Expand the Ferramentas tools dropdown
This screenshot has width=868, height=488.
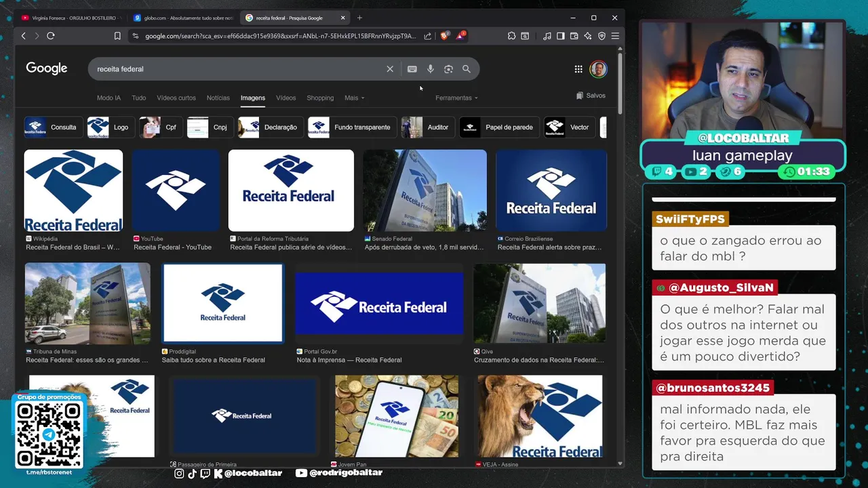[x=456, y=98]
